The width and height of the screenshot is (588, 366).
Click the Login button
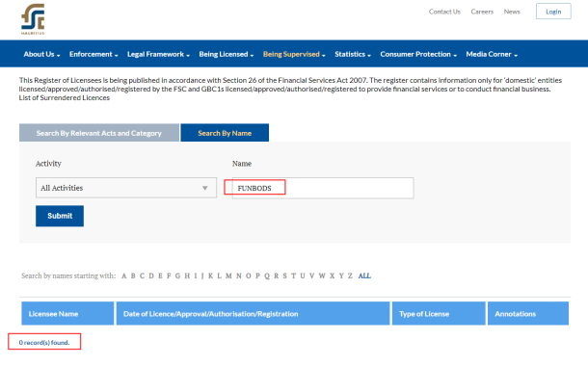pos(553,12)
